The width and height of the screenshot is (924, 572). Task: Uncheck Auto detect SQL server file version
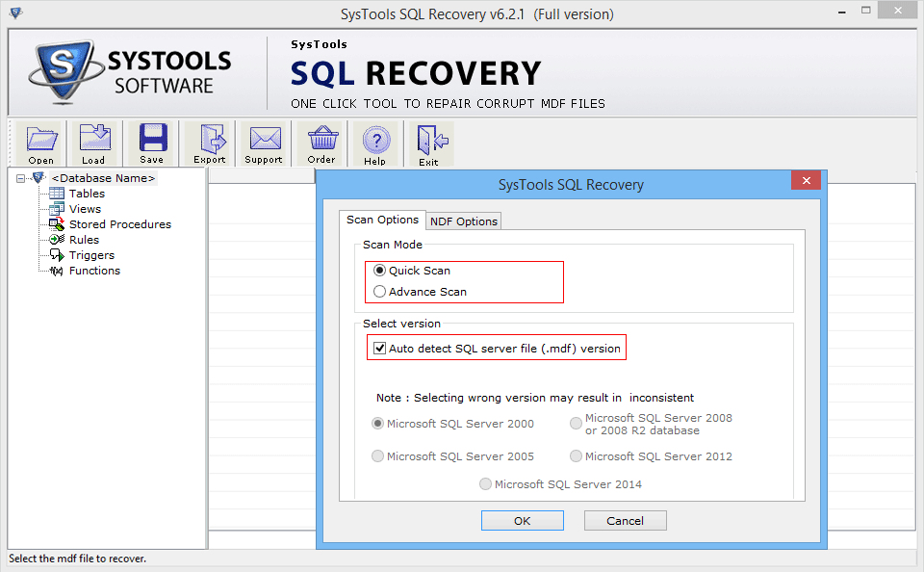point(380,348)
